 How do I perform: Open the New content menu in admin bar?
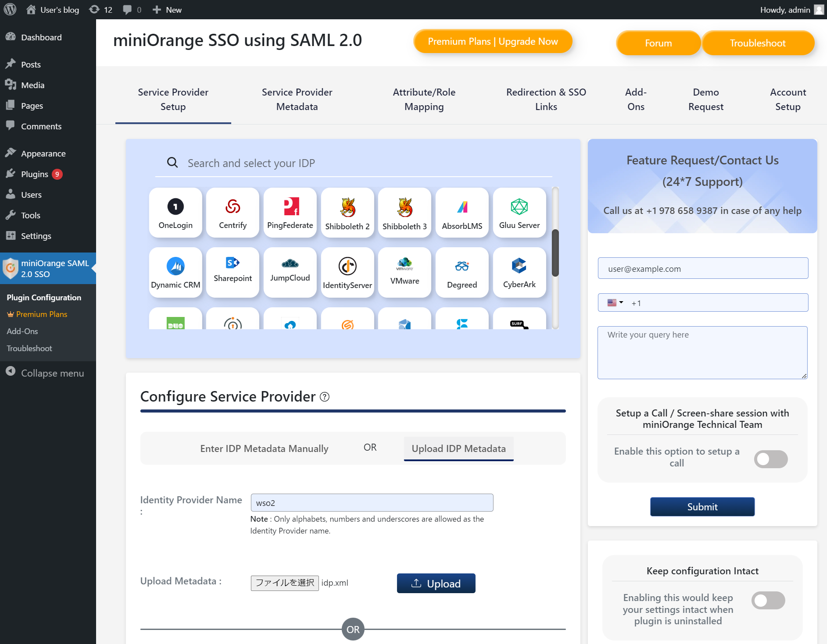(167, 10)
